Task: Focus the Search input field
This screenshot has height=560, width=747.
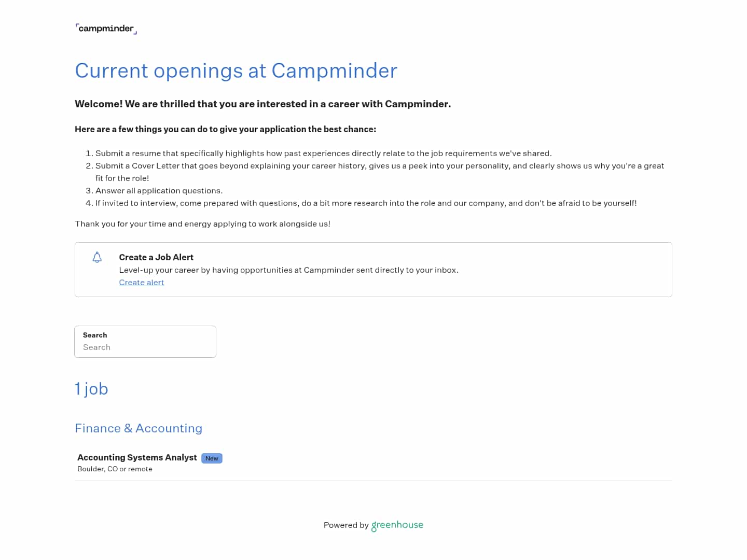Action: click(145, 347)
